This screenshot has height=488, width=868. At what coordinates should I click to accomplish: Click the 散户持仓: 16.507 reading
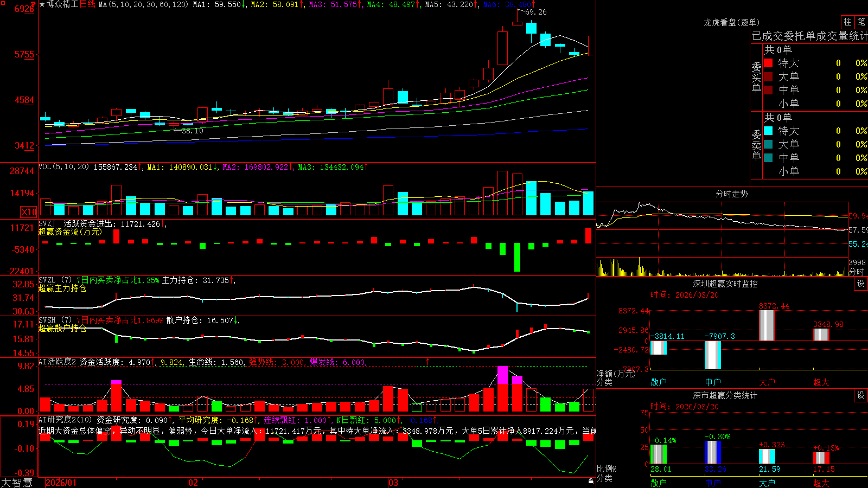200,320
